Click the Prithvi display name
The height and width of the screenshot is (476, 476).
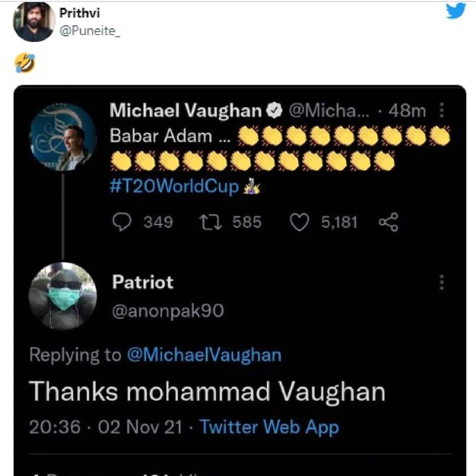coord(80,13)
